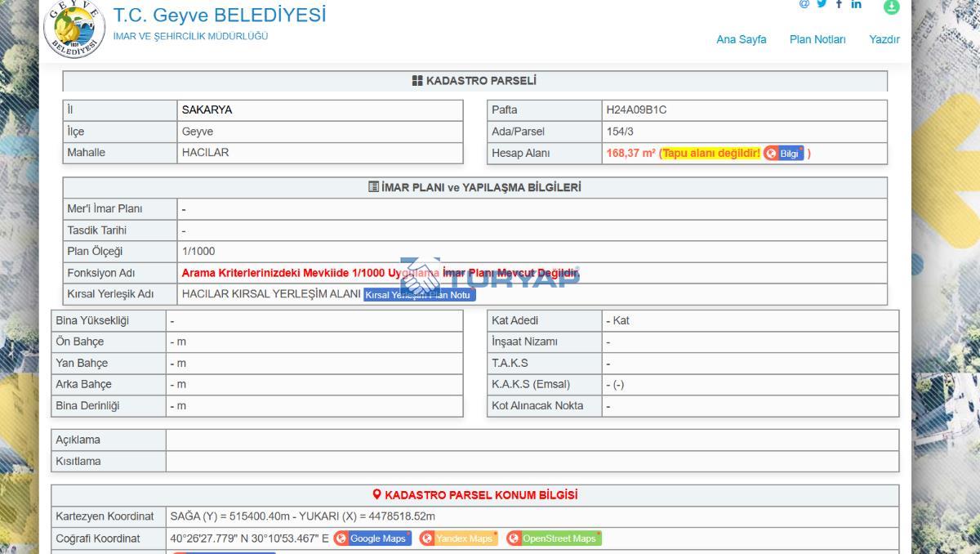This screenshot has height=554, width=980.
Task: Click the İMAR PLANI ve YAPILAŞMA BİLGİLERİ header
Action: tap(474, 187)
